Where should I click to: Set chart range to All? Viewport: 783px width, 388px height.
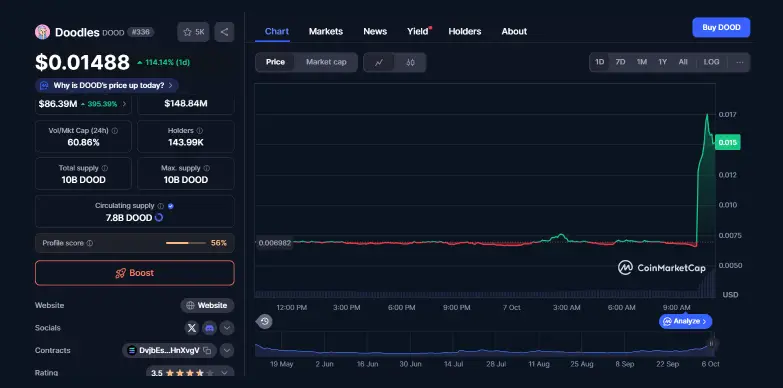(683, 62)
